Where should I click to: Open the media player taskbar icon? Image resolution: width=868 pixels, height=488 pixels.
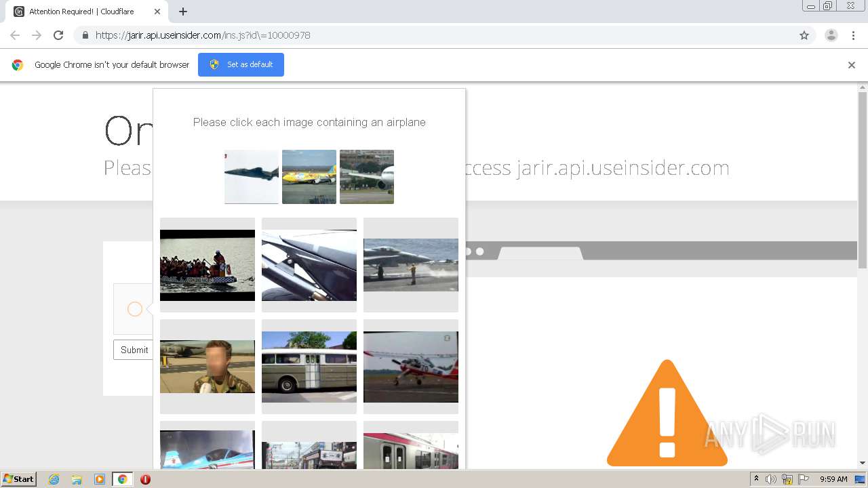click(100, 479)
